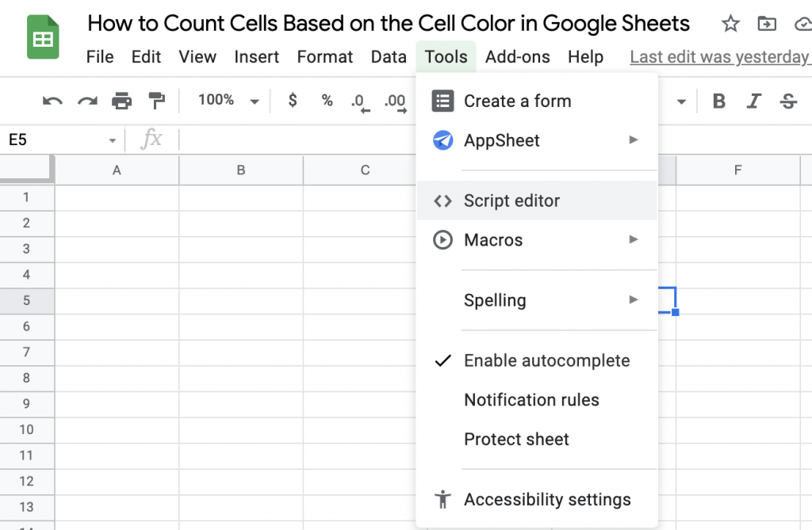This screenshot has width=812, height=530.
Task: Toggle bold formatting
Action: pyautogui.click(x=718, y=100)
